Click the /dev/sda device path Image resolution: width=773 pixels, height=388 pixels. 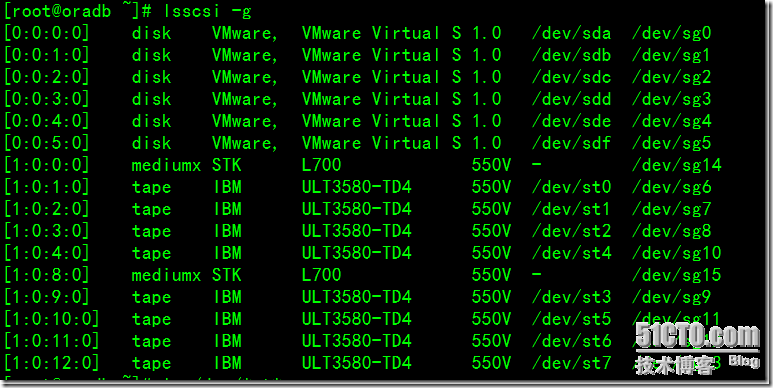pos(571,34)
